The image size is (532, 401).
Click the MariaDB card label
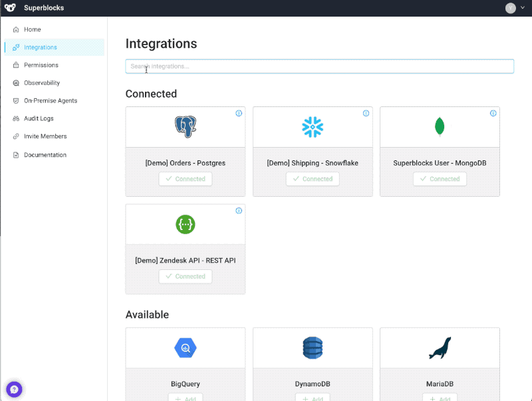pos(440,384)
